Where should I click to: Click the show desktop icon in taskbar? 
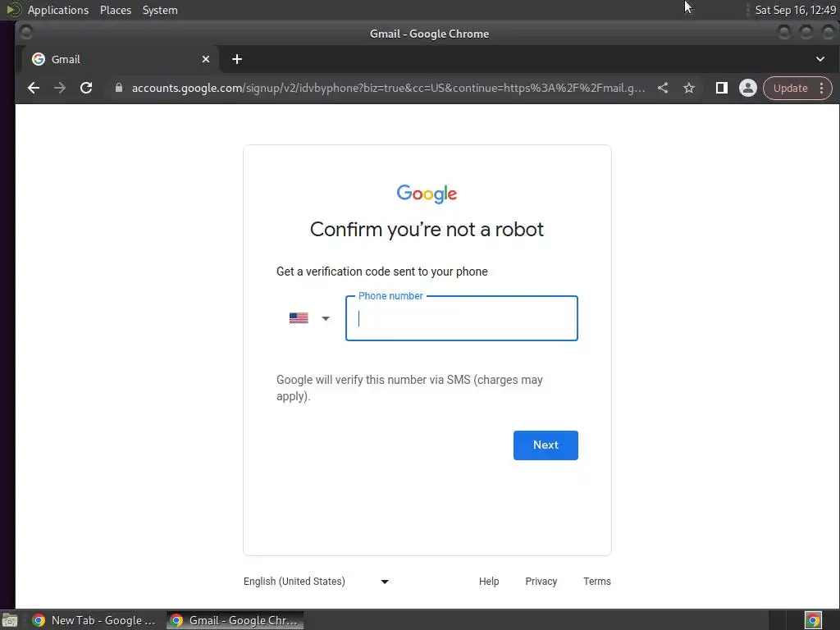(x=10, y=620)
